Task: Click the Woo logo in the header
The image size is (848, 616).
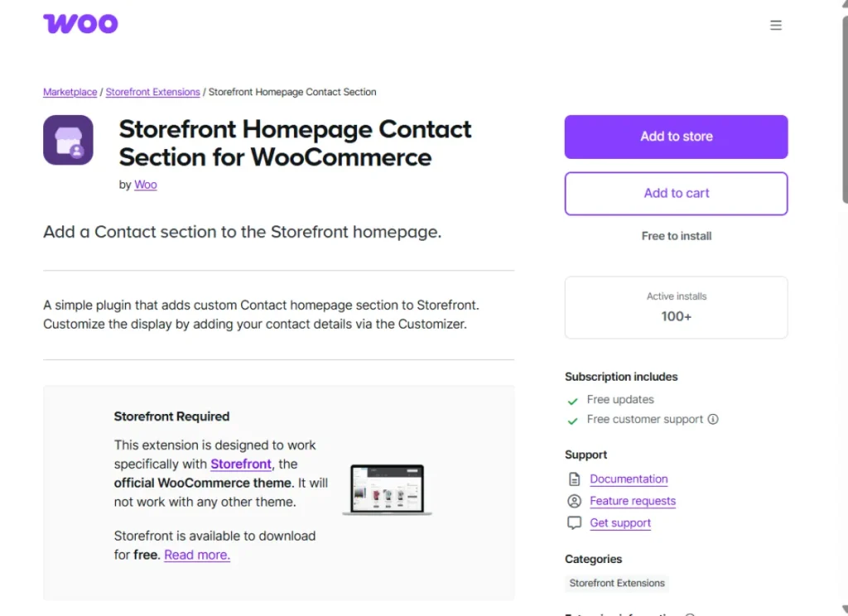Action: pos(79,23)
